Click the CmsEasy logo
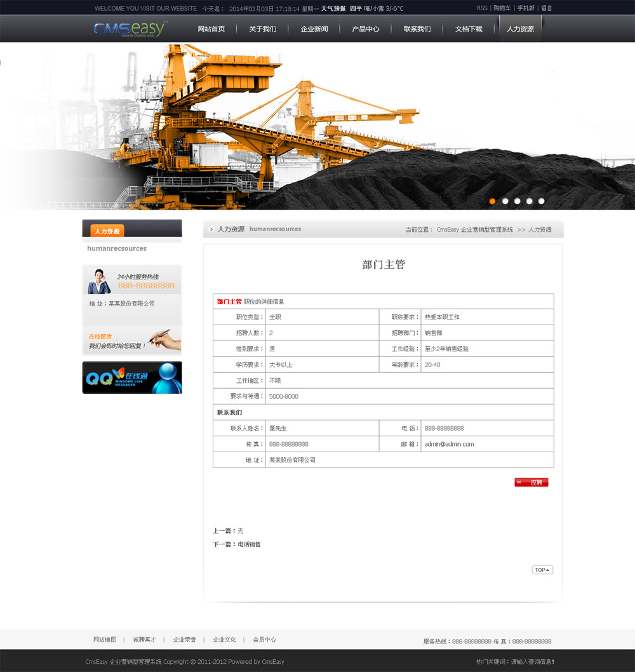This screenshot has height=672, width=635. [x=130, y=29]
